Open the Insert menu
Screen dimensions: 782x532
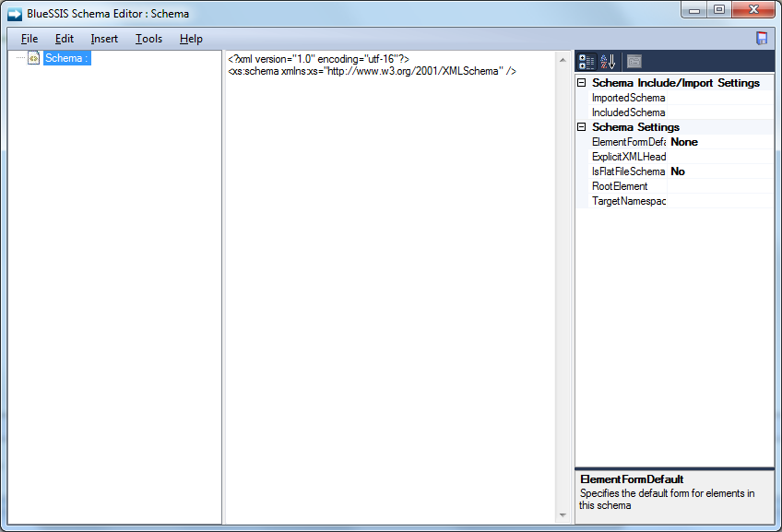[104, 39]
